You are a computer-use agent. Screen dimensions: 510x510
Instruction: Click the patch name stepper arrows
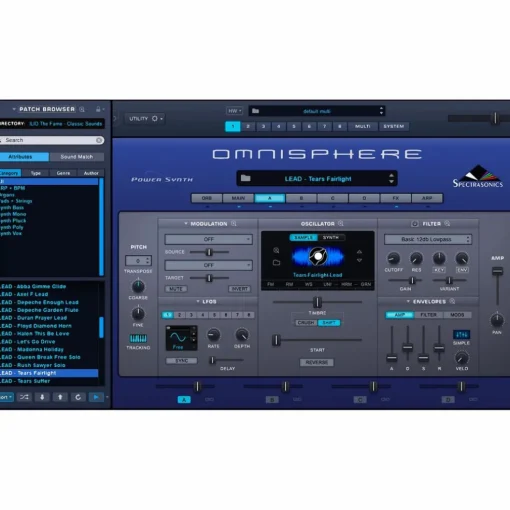pyautogui.click(x=391, y=178)
